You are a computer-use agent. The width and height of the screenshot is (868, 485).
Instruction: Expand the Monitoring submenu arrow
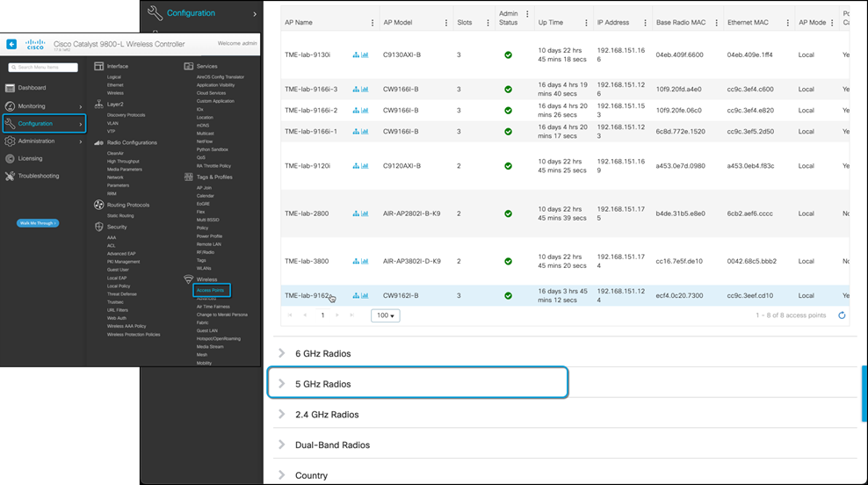(x=81, y=106)
